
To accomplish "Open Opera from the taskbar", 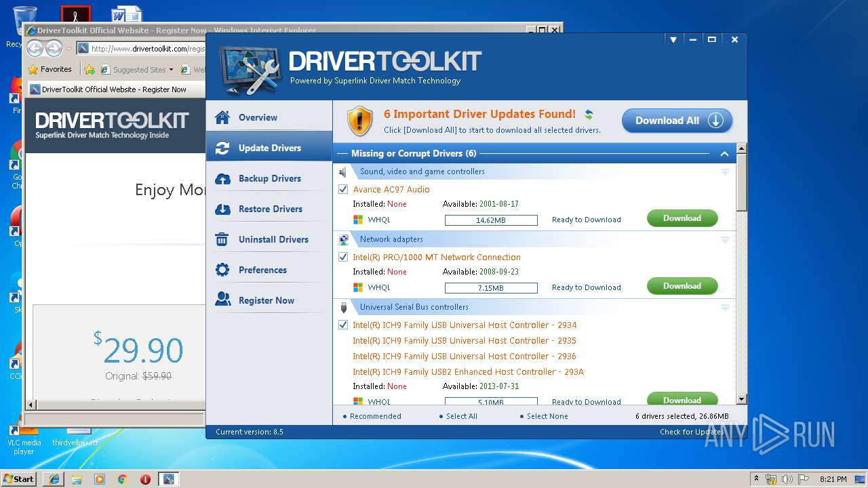I will pyautogui.click(x=145, y=479).
